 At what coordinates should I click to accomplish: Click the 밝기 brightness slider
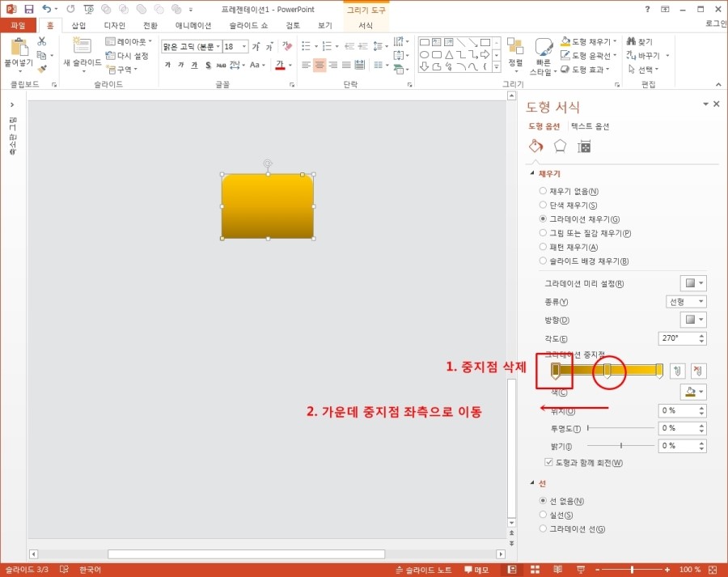click(620, 446)
